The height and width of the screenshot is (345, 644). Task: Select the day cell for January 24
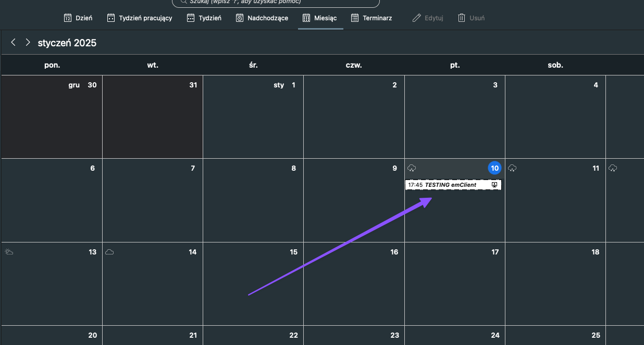[454, 336]
